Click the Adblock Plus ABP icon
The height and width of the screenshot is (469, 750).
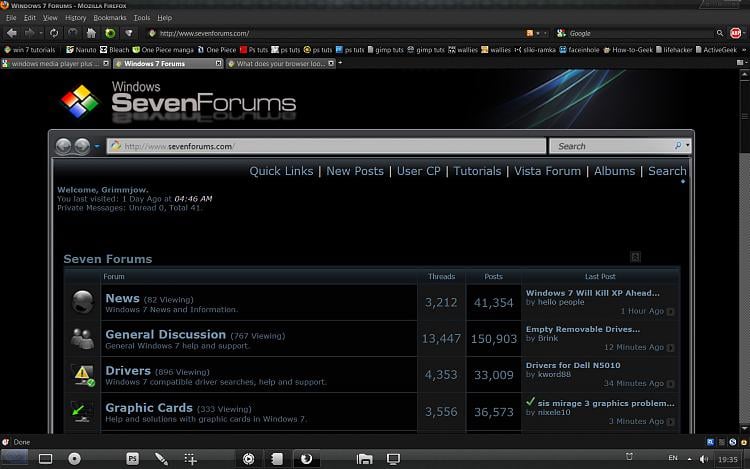(x=736, y=33)
